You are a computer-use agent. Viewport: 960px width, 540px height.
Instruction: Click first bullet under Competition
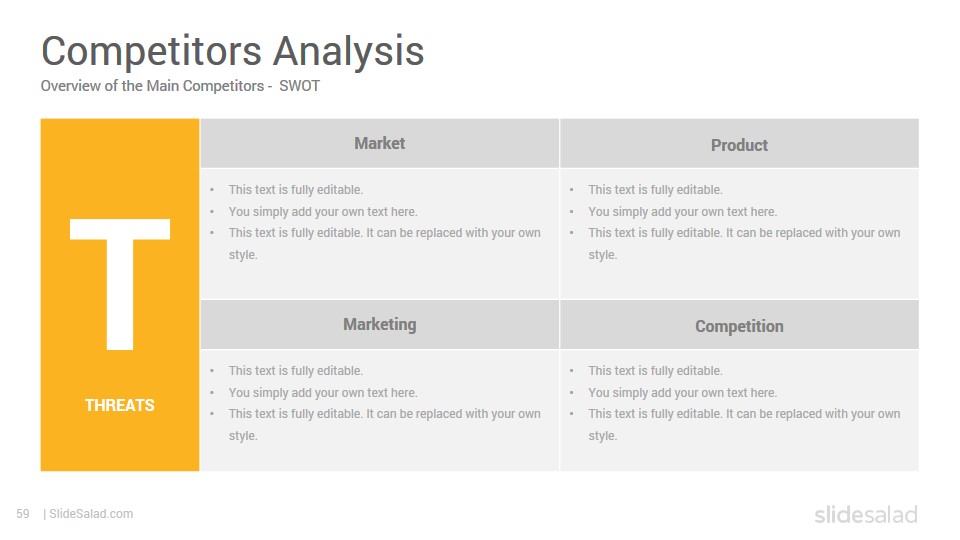[655, 371]
